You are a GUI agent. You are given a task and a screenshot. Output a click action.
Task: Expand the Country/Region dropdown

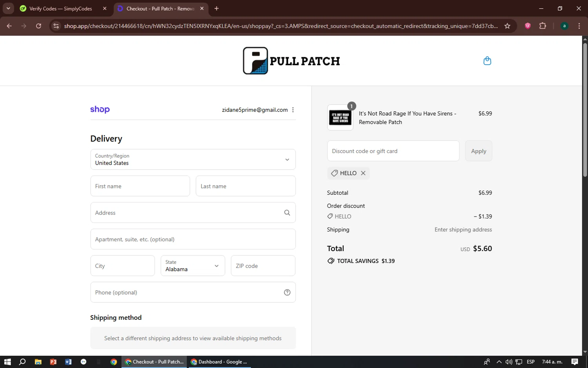pyautogui.click(x=193, y=159)
